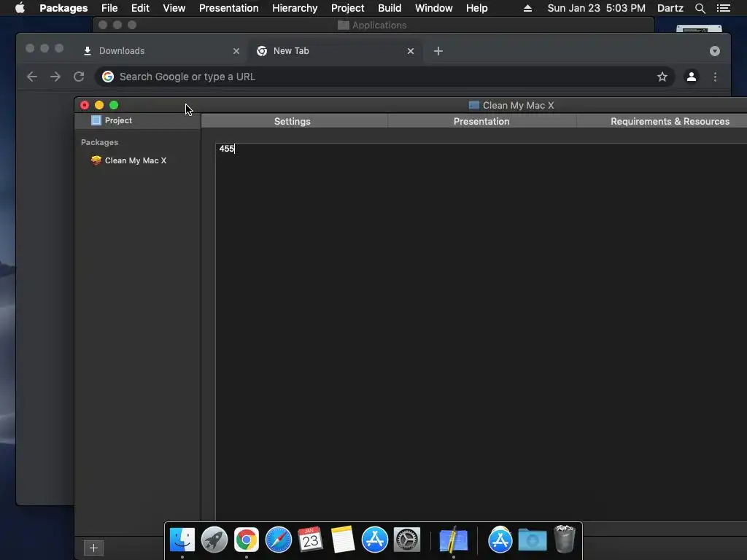The height and width of the screenshot is (560, 747).
Task: Open the Packages app icon in Dock
Action: (453, 540)
